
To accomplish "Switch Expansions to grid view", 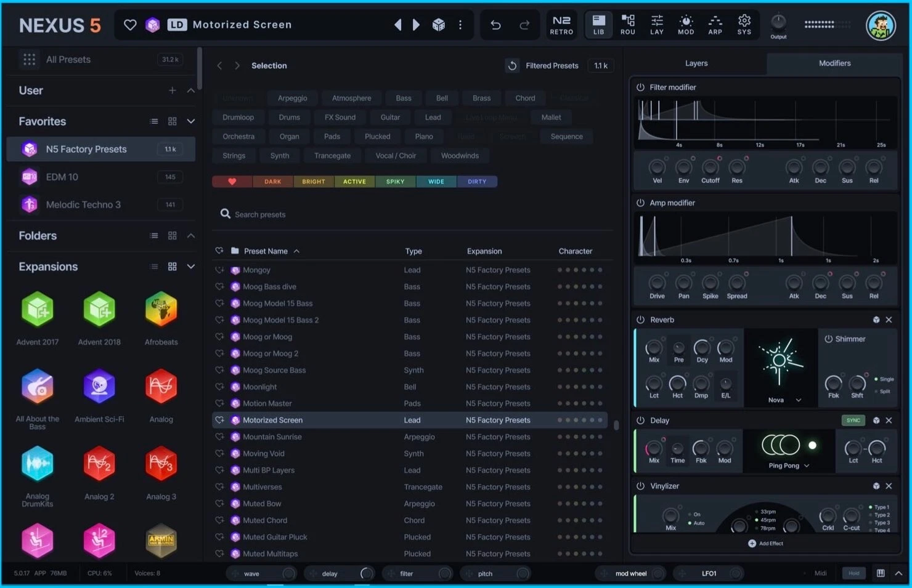I will 173,267.
